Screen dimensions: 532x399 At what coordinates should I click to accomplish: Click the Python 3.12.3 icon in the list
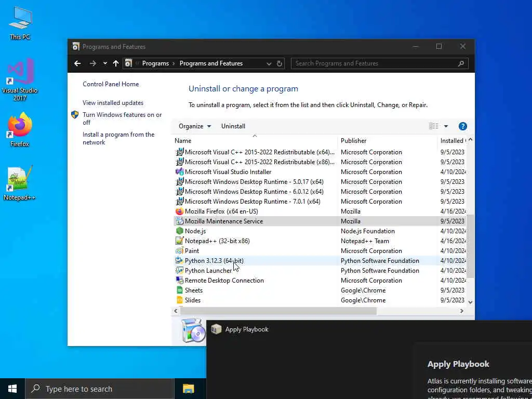(x=179, y=261)
